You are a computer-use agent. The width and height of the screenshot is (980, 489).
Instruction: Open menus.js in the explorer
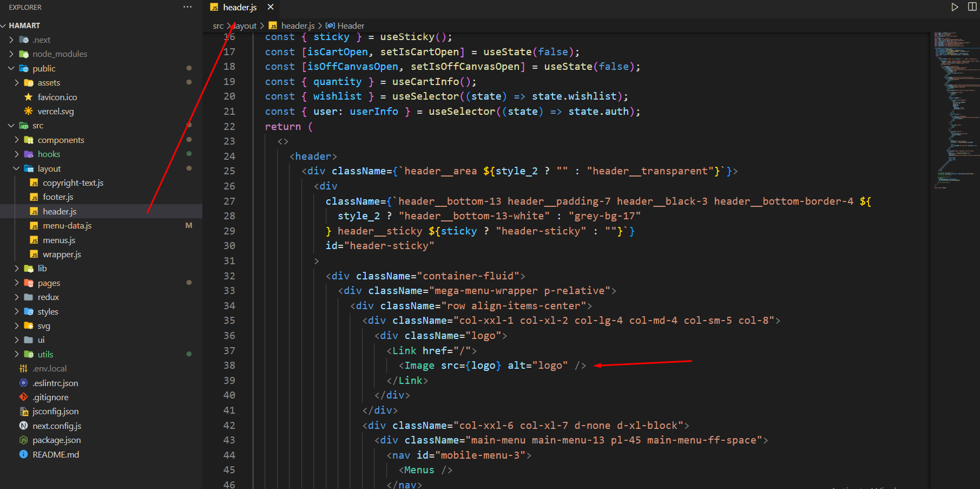click(59, 240)
